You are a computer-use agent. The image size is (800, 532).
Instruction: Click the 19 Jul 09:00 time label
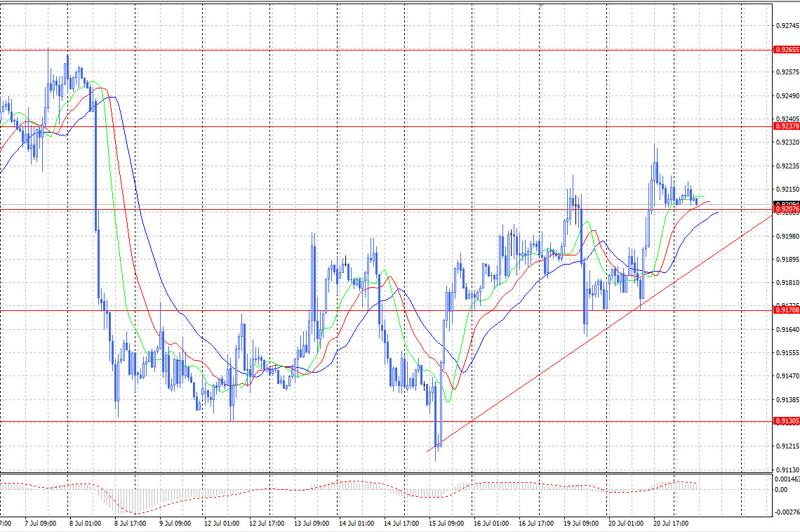coord(580,524)
